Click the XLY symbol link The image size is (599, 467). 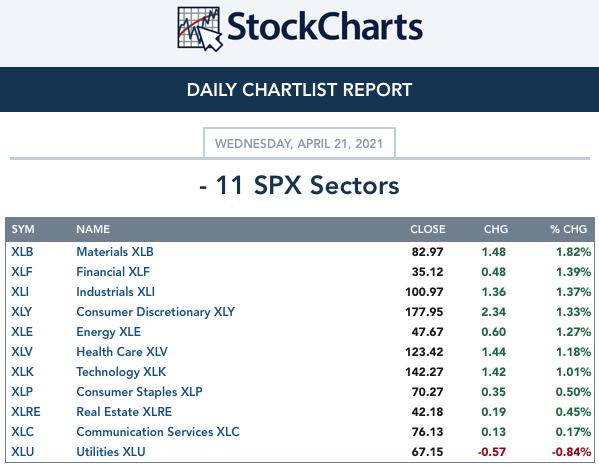21,311
